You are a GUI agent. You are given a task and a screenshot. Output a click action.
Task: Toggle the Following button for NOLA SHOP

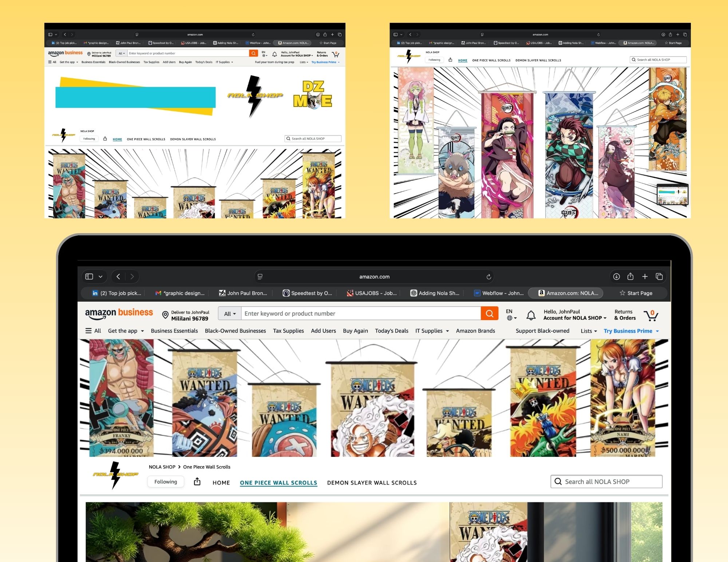(x=166, y=482)
